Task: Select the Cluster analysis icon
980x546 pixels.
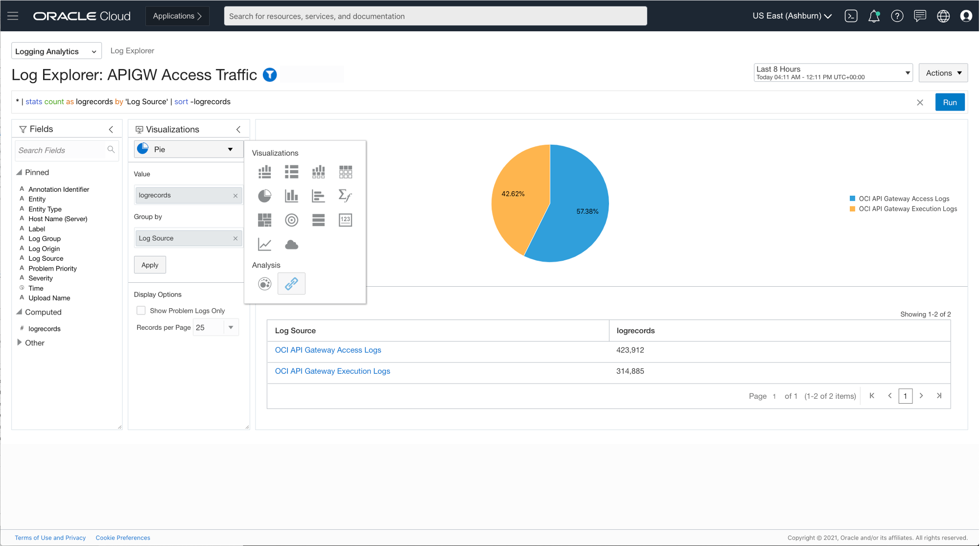Action: coord(264,283)
